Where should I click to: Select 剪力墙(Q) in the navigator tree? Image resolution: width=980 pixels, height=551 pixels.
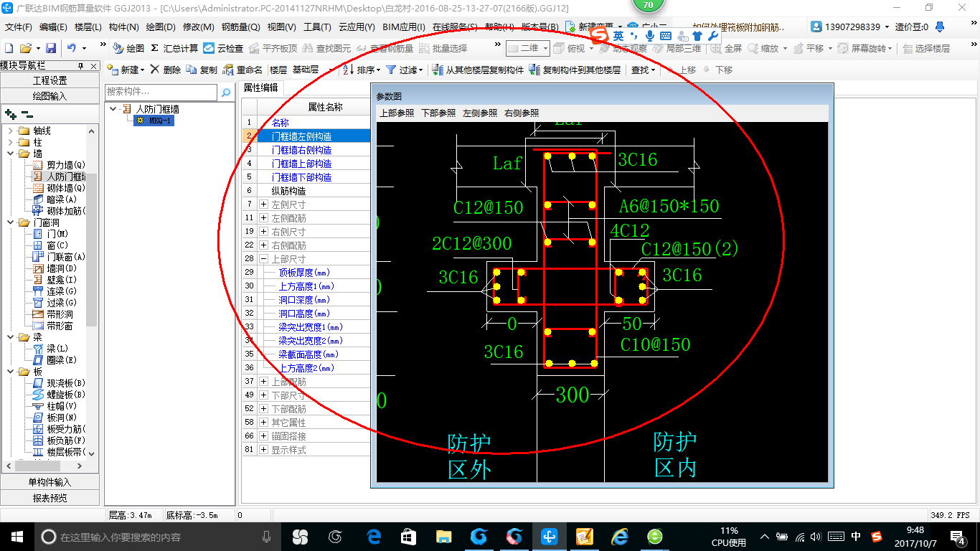tap(60, 165)
